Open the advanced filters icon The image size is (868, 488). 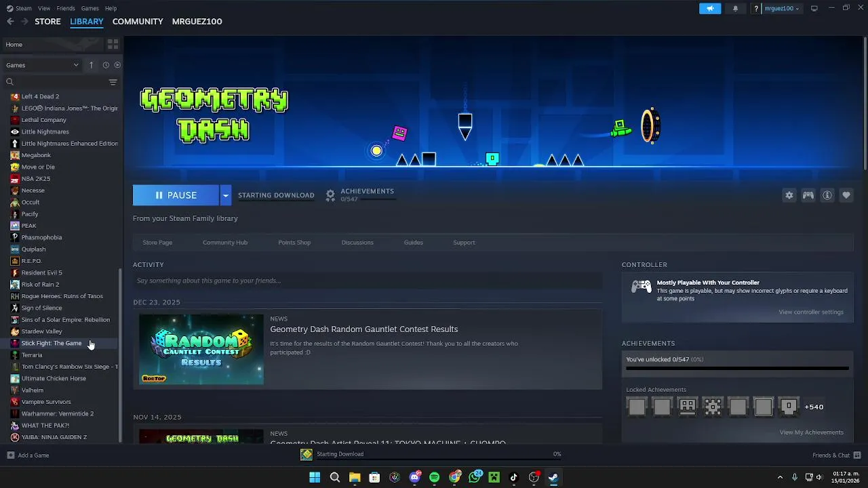coord(113,81)
